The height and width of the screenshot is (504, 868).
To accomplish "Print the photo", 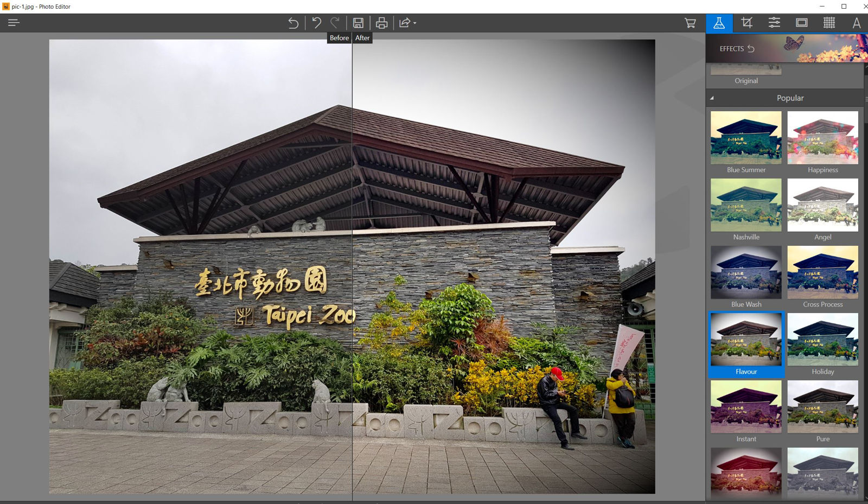I will (x=381, y=23).
